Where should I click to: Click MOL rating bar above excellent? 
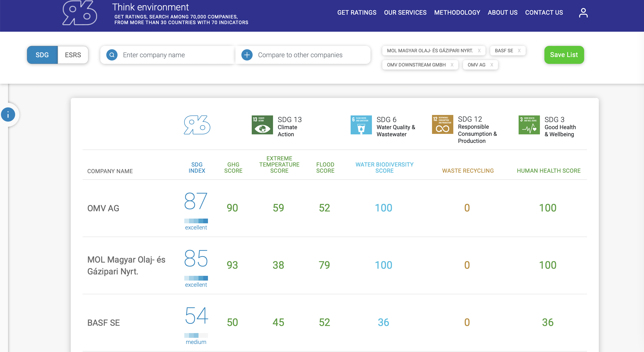[196, 278]
